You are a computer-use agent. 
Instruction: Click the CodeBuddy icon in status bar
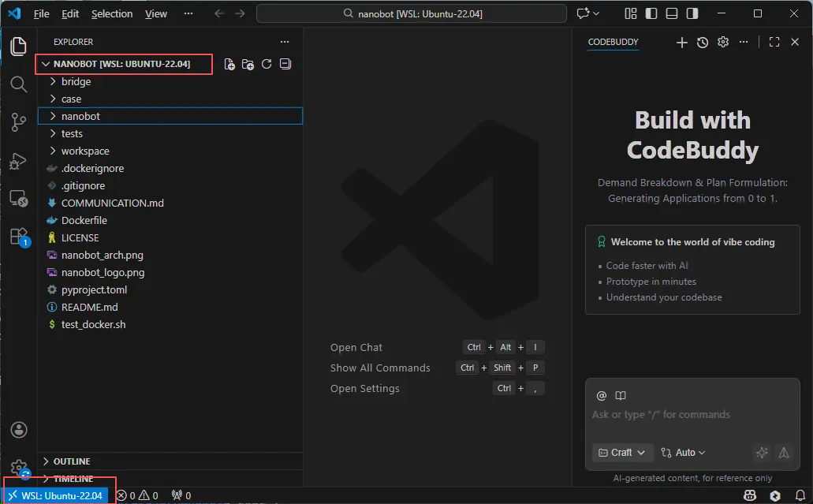[775, 495]
